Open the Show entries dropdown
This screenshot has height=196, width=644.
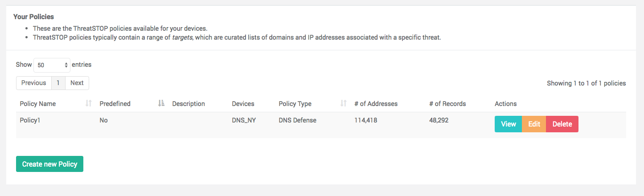[52, 65]
